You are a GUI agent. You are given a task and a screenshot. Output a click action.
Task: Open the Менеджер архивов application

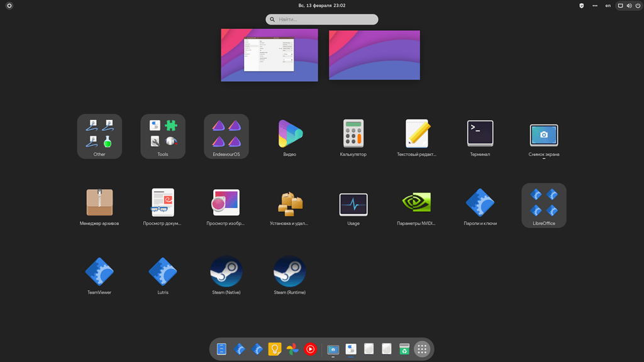[99, 202]
